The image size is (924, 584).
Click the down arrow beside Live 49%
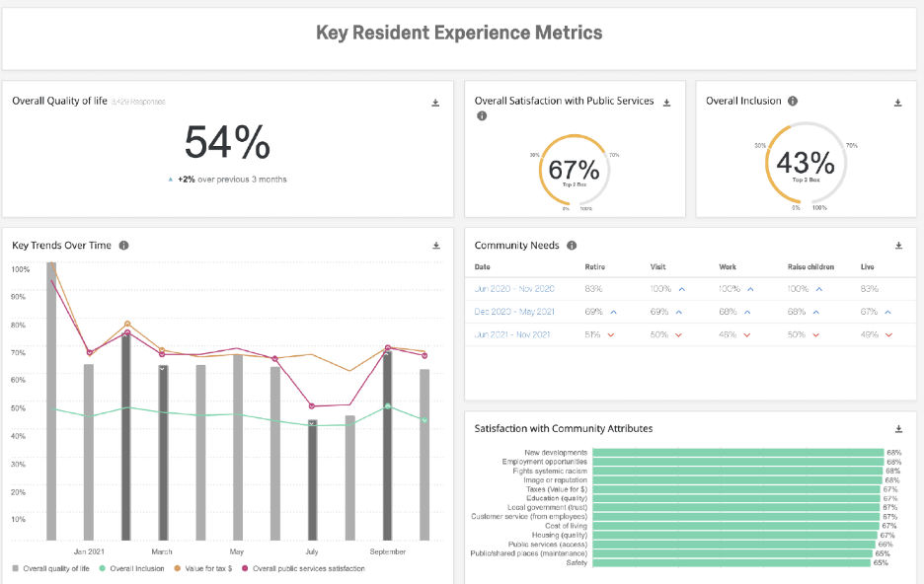888,334
